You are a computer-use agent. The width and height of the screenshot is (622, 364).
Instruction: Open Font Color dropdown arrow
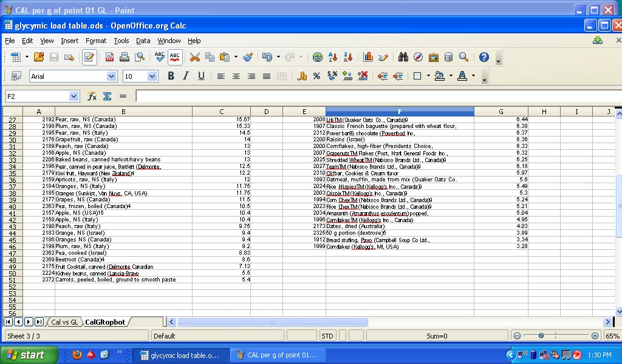click(x=473, y=76)
